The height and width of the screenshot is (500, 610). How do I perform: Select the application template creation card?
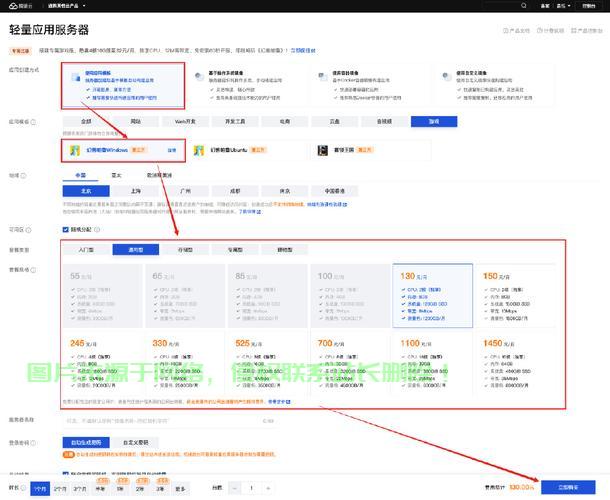coord(123,86)
